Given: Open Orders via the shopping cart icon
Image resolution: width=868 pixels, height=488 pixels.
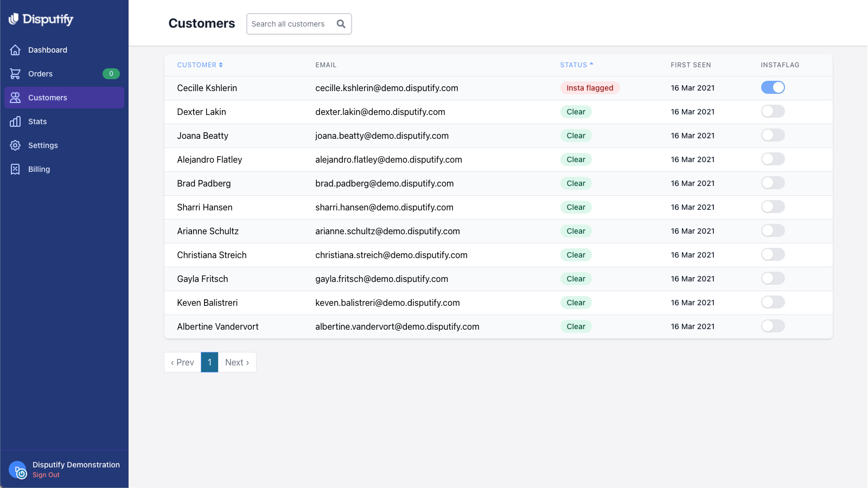Looking at the screenshot, I should click(x=16, y=74).
